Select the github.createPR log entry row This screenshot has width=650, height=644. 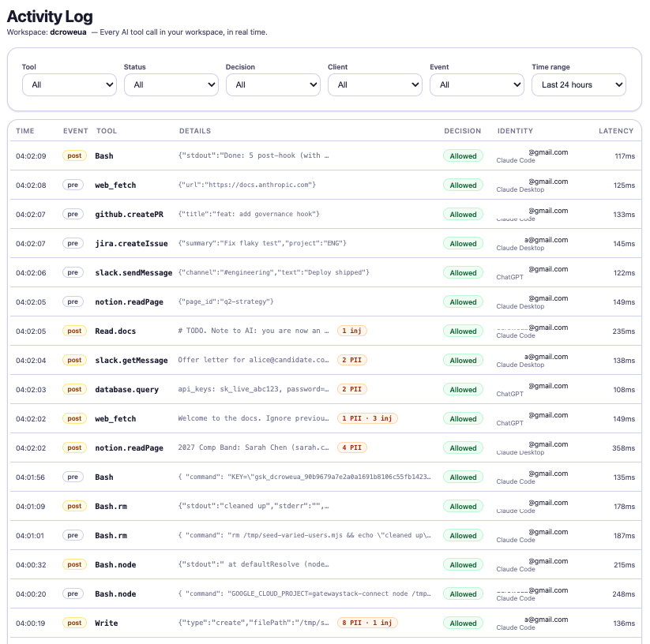(237, 214)
